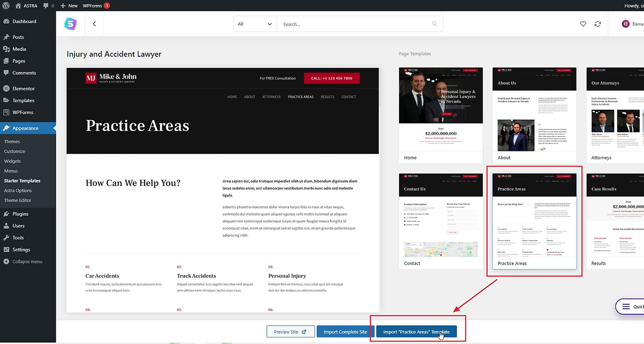Select the Practice Areas template thumbnail
The height and width of the screenshot is (344, 644).
point(534,221)
